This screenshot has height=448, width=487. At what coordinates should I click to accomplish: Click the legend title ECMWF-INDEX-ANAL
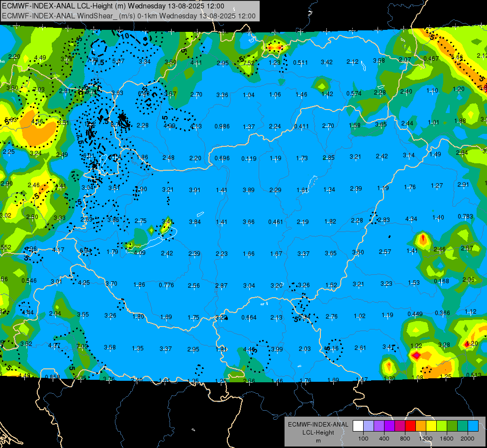tap(318, 425)
